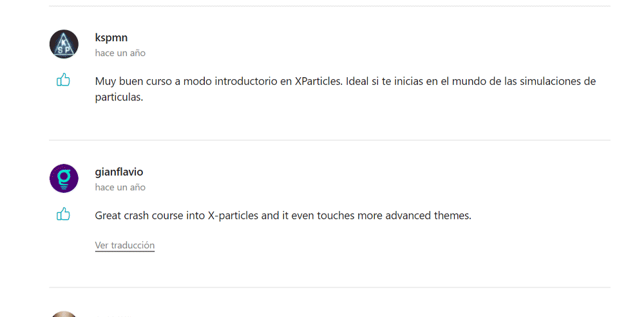Open the gianflavio username profile
The height and width of the screenshot is (317, 644).
tap(119, 172)
